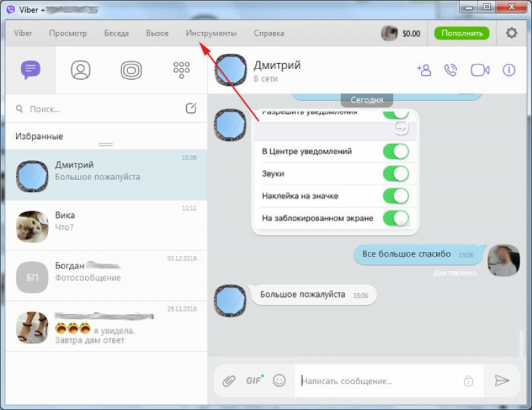Open the settings gear icon
Image resolution: width=532 pixels, height=410 pixels.
pos(511,32)
